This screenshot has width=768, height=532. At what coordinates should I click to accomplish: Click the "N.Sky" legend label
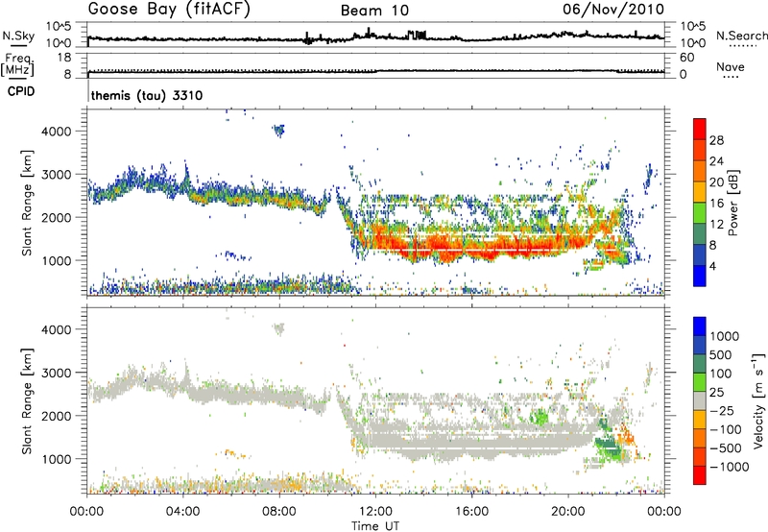pyautogui.click(x=18, y=36)
